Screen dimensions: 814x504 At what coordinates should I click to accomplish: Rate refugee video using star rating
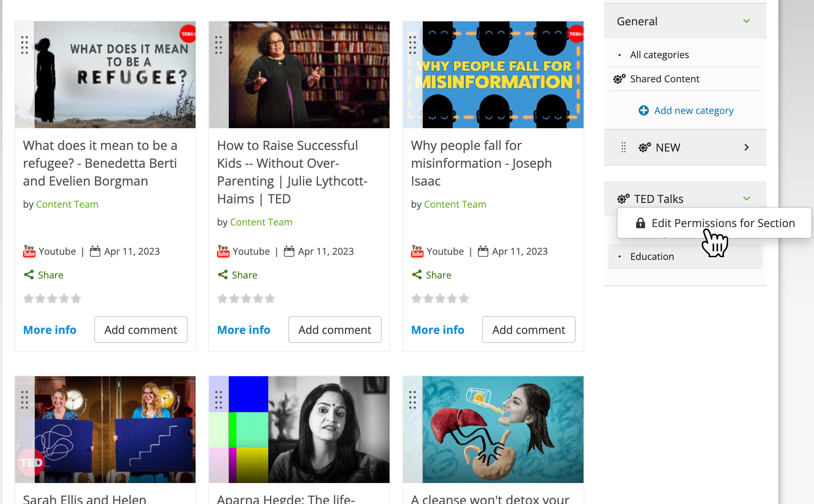[x=52, y=298]
